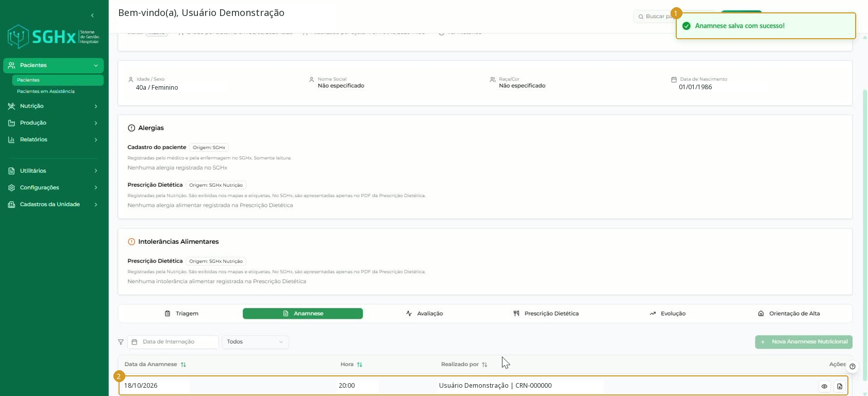This screenshot has width=868, height=396.
Task: Switch to the Avaliação tab
Action: coord(424,313)
